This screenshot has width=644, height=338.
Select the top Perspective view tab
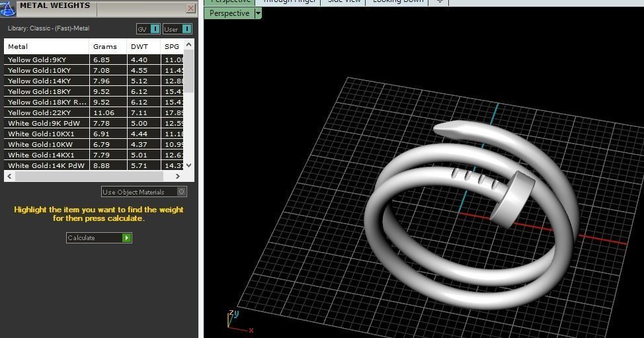click(230, 1)
